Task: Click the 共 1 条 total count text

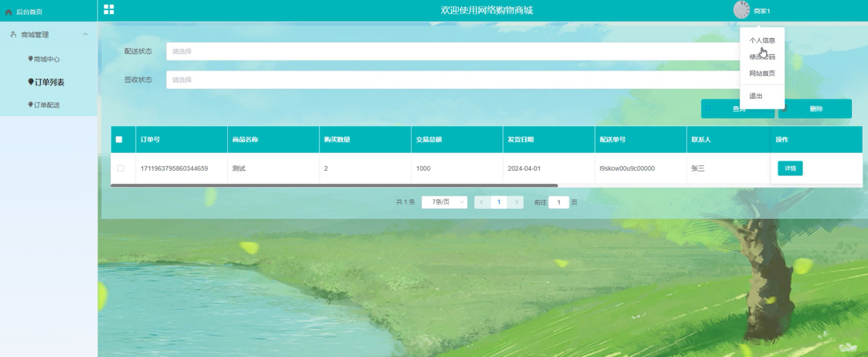Action: click(x=406, y=202)
